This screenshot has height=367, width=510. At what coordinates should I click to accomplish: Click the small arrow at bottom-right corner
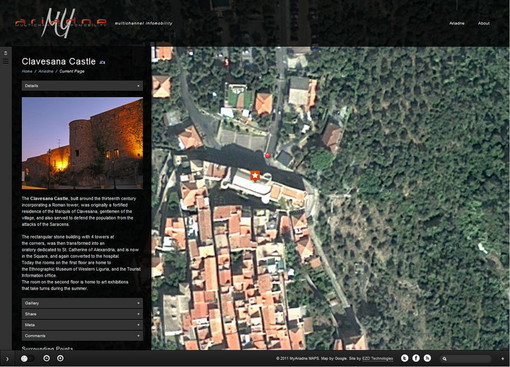pyautogui.click(x=503, y=359)
